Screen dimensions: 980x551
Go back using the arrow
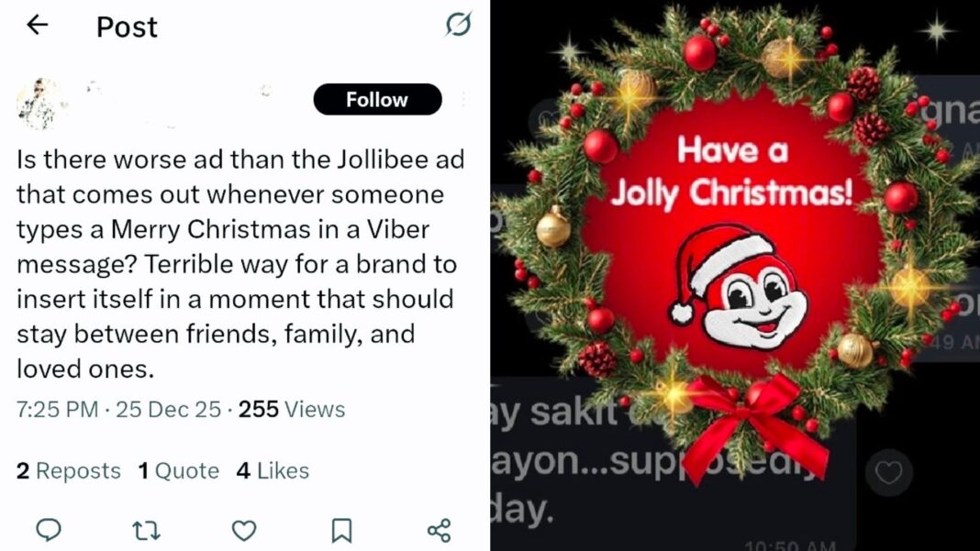click(x=37, y=26)
